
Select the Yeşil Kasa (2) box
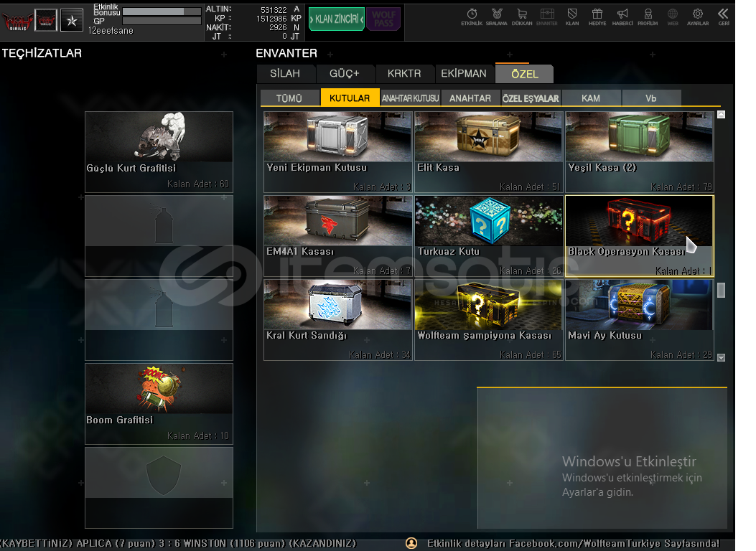639,152
